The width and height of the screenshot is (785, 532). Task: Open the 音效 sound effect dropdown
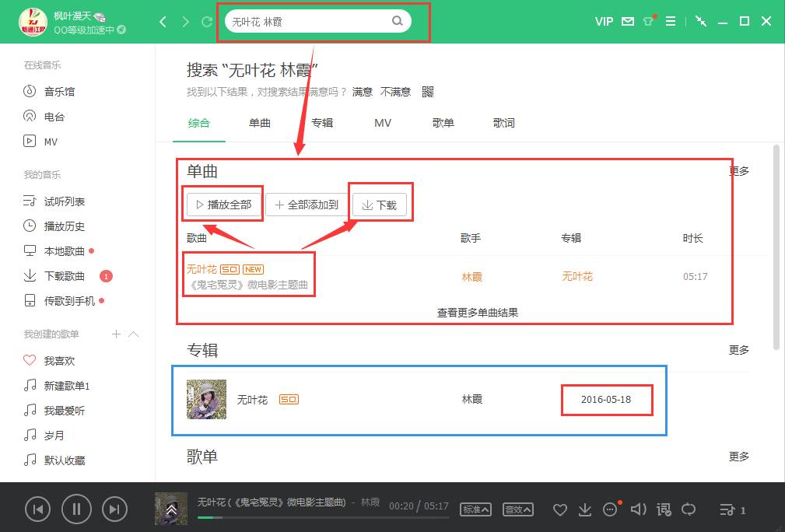[517, 509]
